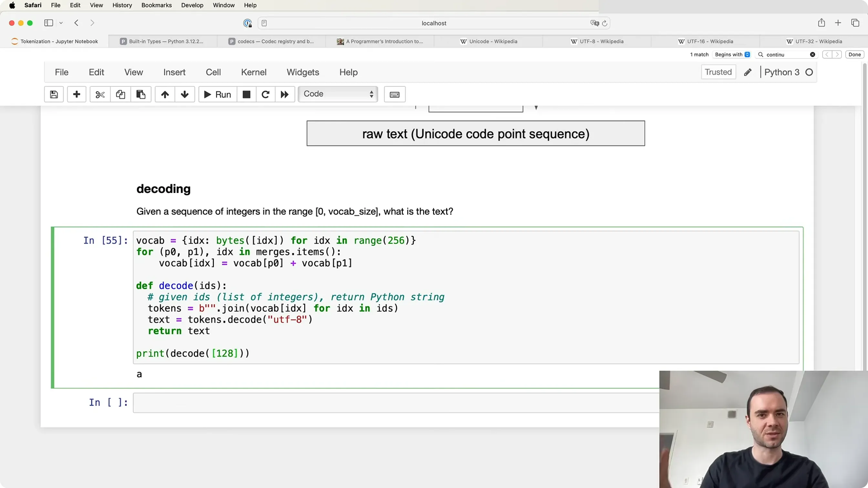Expand the sidebar options chevron in Safari
868x488 pixels.
tap(61, 23)
